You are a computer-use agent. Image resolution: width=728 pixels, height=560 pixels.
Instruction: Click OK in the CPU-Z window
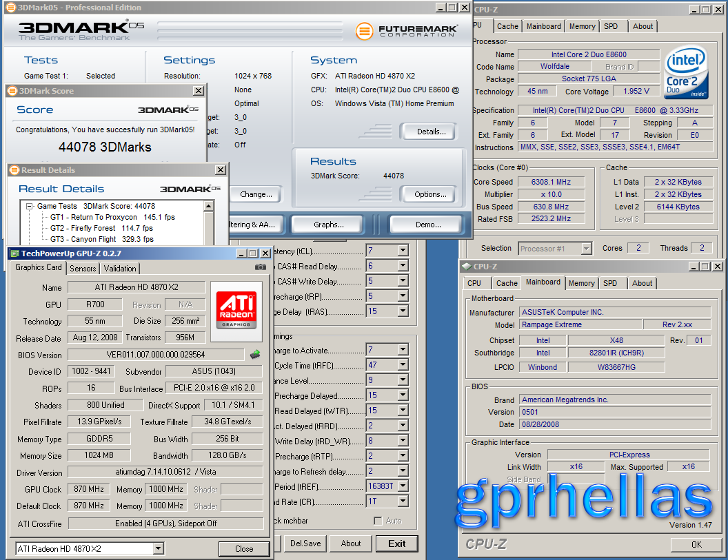click(x=696, y=544)
